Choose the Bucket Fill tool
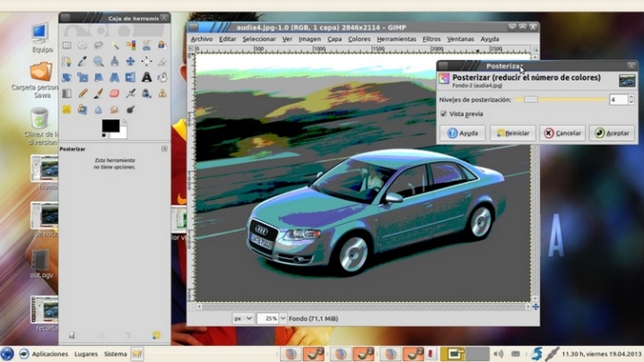Image resolution: width=644 pixels, height=362 pixels. pos(162,77)
